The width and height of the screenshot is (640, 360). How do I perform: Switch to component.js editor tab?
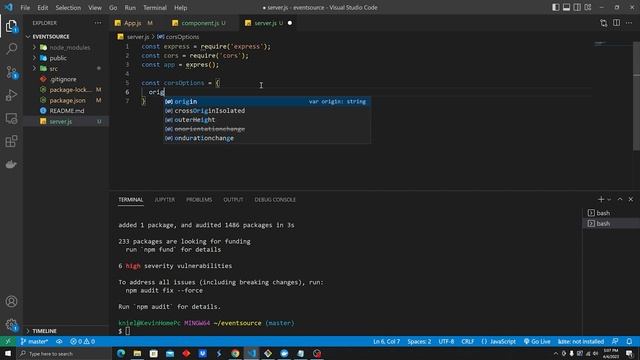click(x=200, y=23)
